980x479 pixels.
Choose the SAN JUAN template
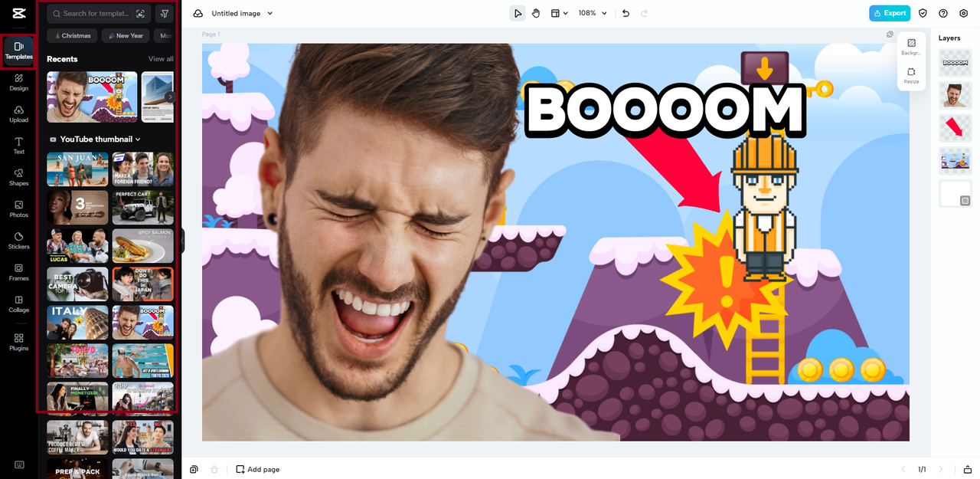pos(77,169)
